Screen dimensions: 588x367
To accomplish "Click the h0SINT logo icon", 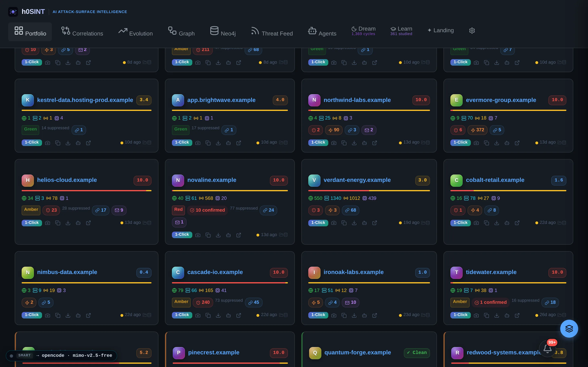I will tap(13, 12).
